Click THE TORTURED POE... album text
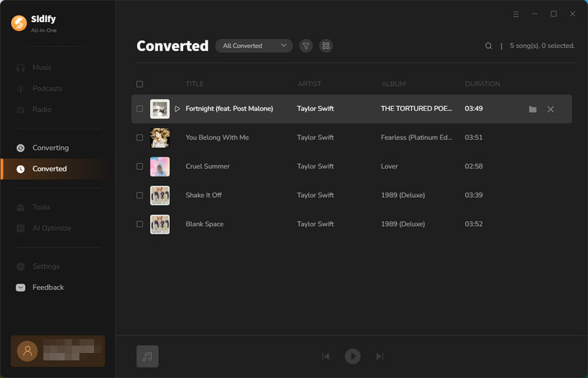Image resolution: width=588 pixels, height=378 pixels. click(416, 109)
